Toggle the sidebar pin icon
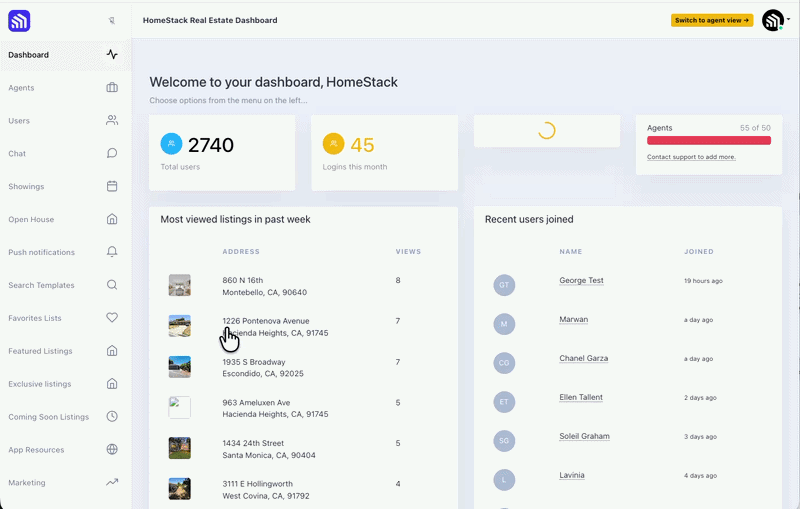The width and height of the screenshot is (800, 509). (112, 20)
